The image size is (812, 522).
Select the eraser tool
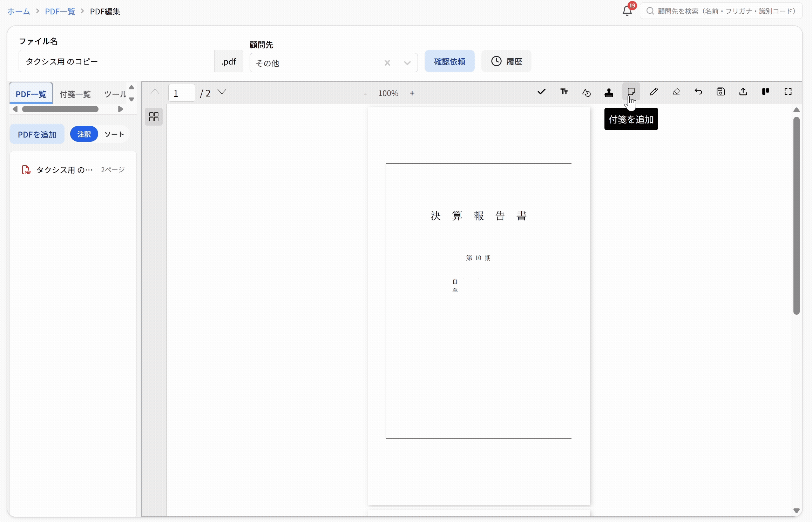pyautogui.click(x=676, y=92)
